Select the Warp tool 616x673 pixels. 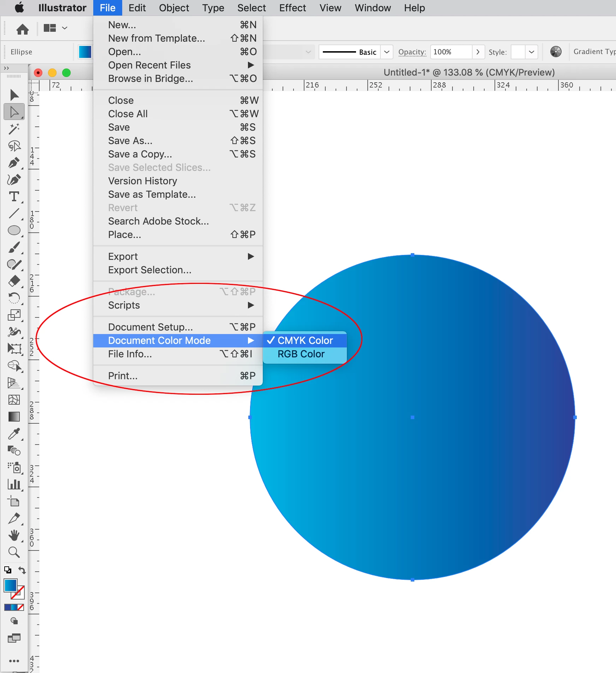(x=14, y=332)
